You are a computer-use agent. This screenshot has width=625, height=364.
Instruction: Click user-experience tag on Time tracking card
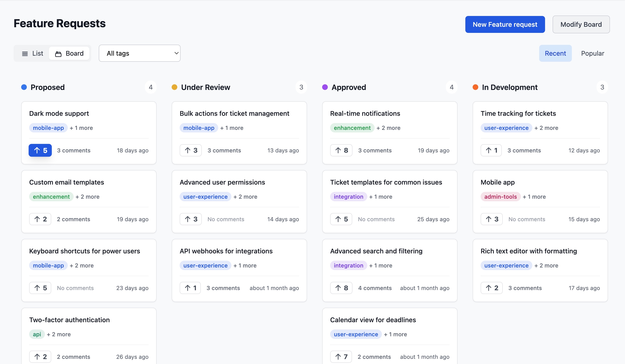click(506, 128)
